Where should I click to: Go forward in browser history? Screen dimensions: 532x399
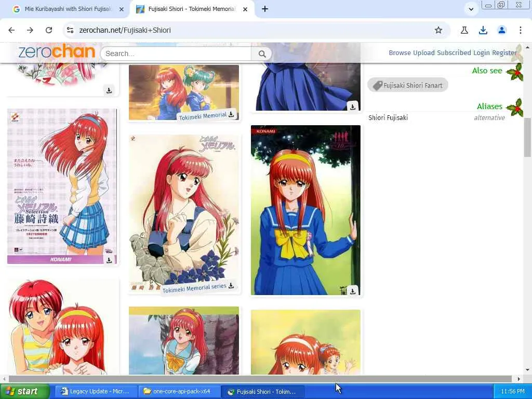point(30,30)
